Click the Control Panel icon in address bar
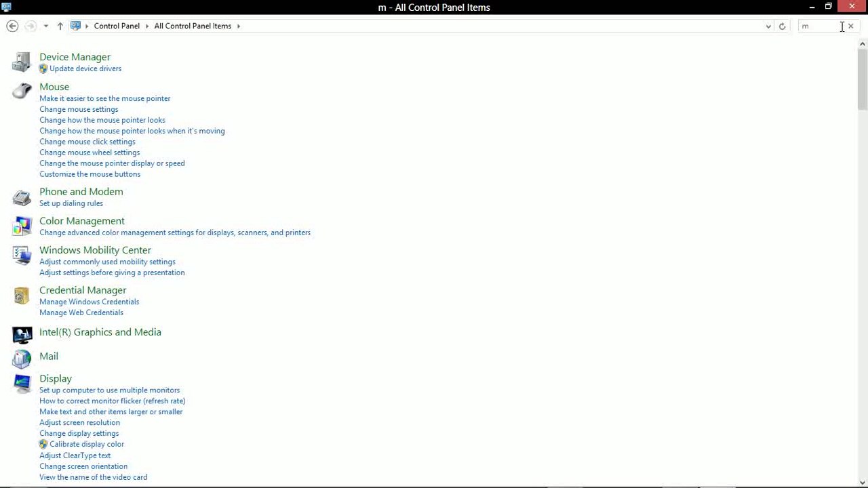This screenshot has width=868, height=488. [75, 26]
